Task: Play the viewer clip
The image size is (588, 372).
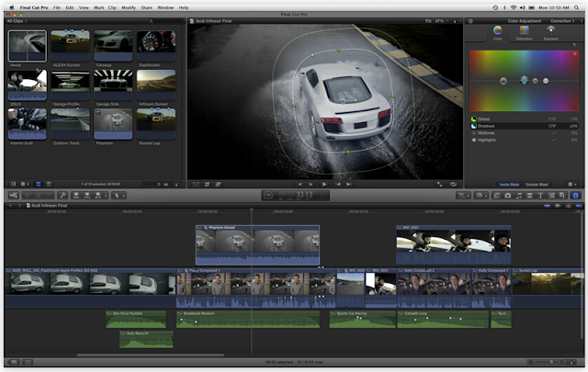Action: [x=324, y=185]
